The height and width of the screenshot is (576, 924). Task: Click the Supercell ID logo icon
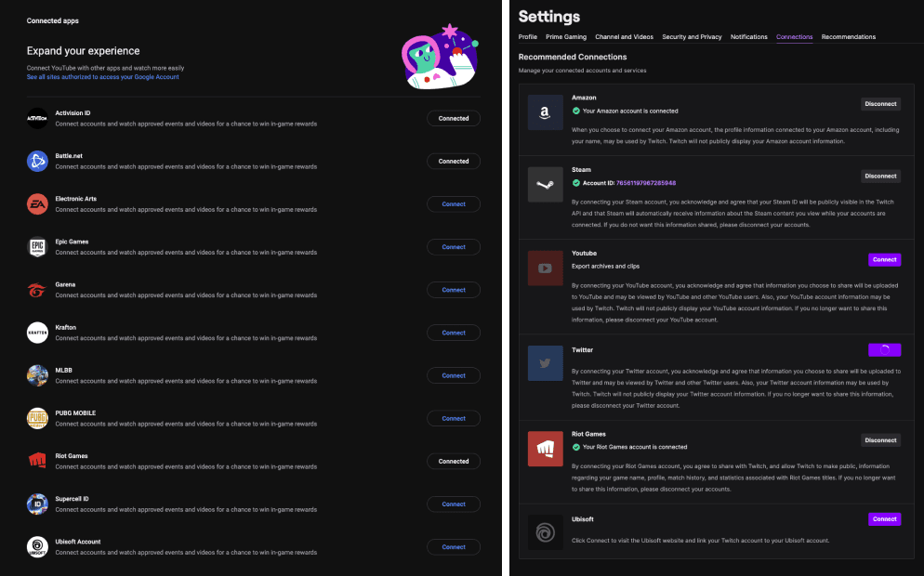[37, 504]
